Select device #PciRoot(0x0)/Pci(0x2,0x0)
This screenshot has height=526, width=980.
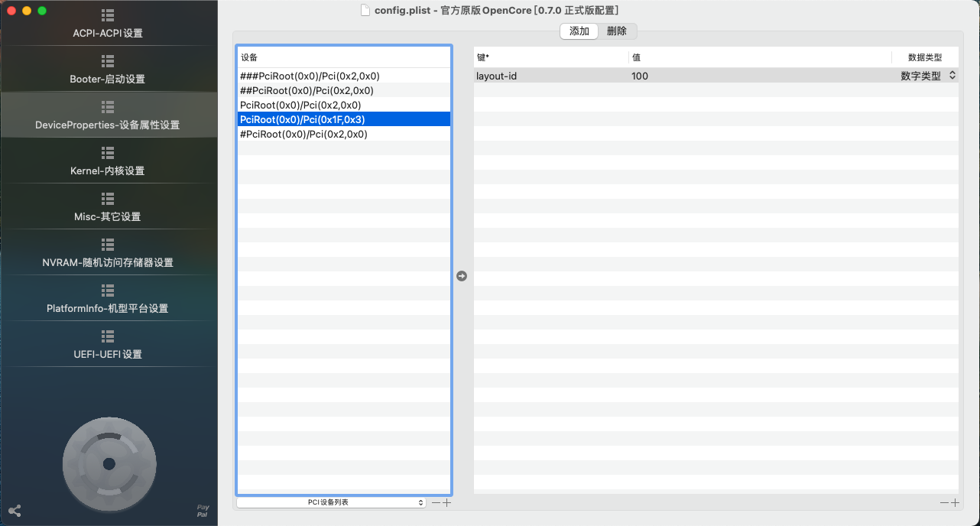pos(343,134)
